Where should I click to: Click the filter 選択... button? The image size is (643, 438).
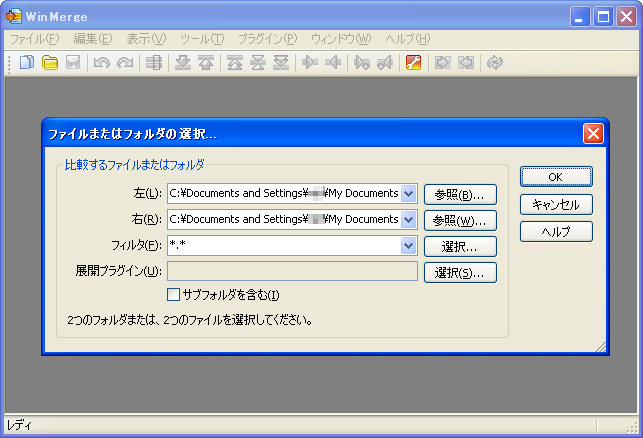[460, 246]
